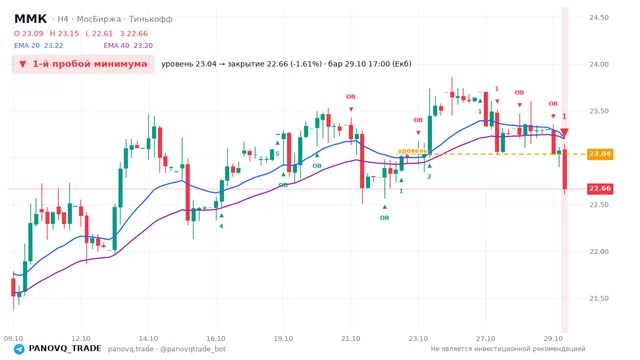Open the panovq.trade link
Image resolution: width=640 pixels, height=360 pixels.
tap(131, 349)
